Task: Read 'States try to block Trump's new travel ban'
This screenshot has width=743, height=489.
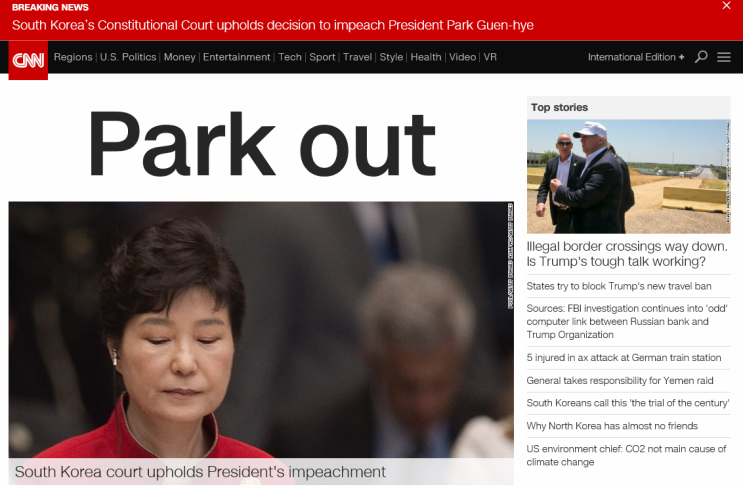Action: point(619,286)
